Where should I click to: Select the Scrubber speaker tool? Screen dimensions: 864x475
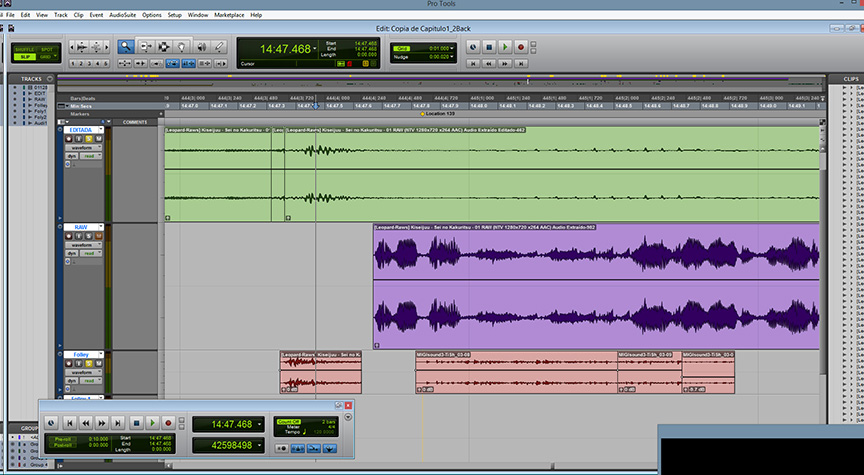tap(200, 46)
